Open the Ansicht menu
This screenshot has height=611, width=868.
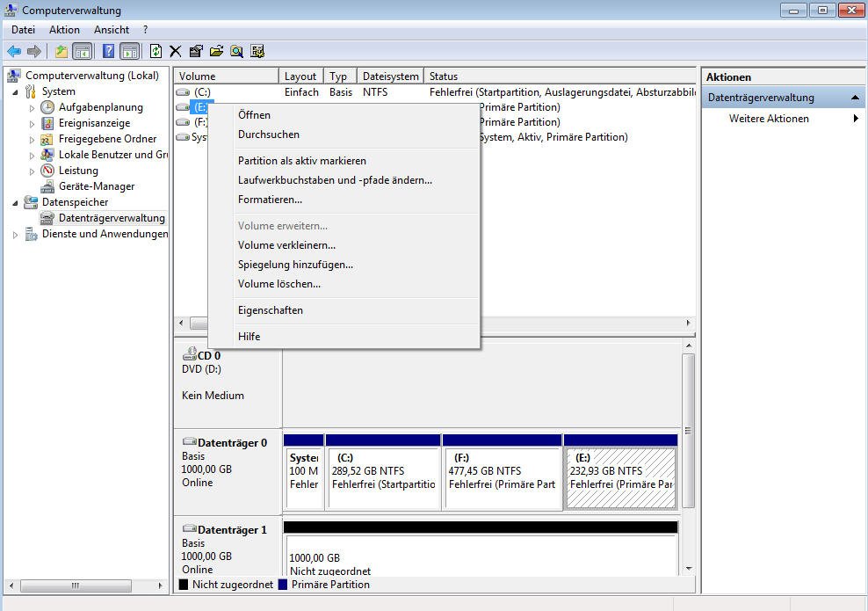112,30
